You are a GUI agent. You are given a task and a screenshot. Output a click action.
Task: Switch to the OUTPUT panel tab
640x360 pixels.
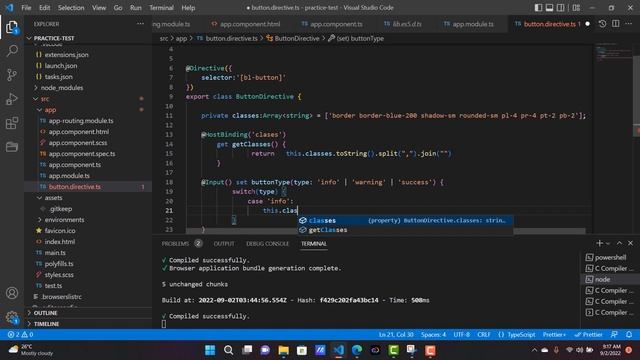(x=224, y=244)
